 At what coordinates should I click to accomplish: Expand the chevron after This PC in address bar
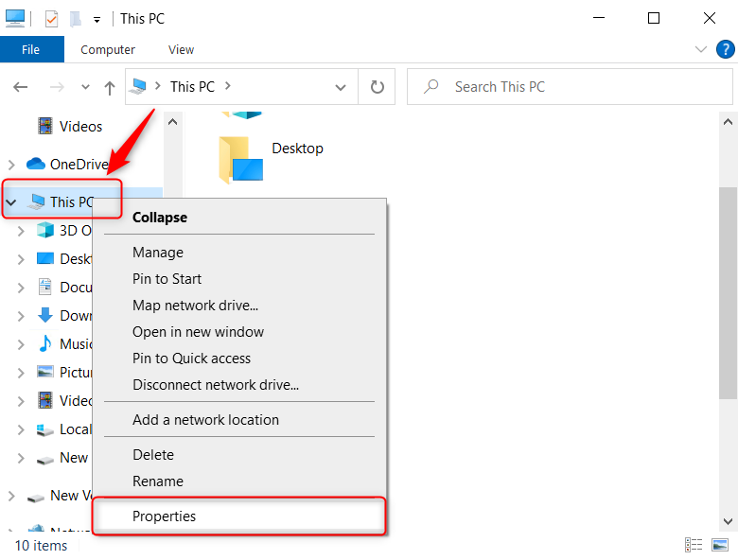click(228, 86)
